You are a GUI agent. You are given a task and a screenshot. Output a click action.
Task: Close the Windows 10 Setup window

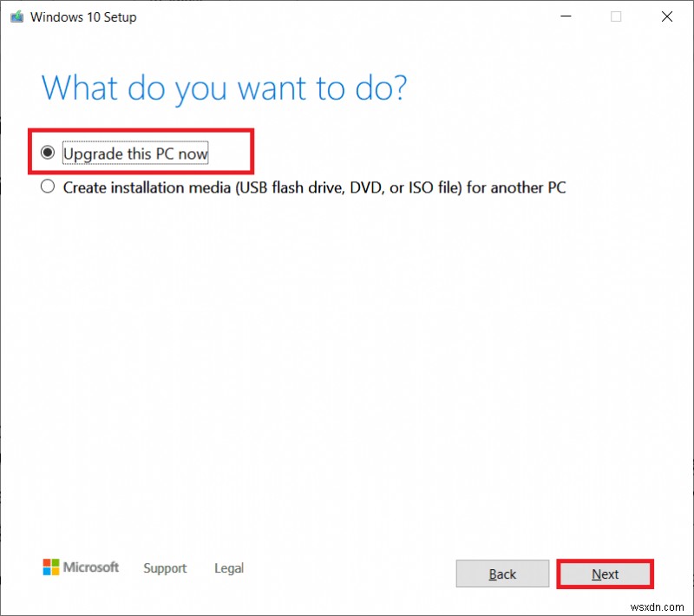666,16
